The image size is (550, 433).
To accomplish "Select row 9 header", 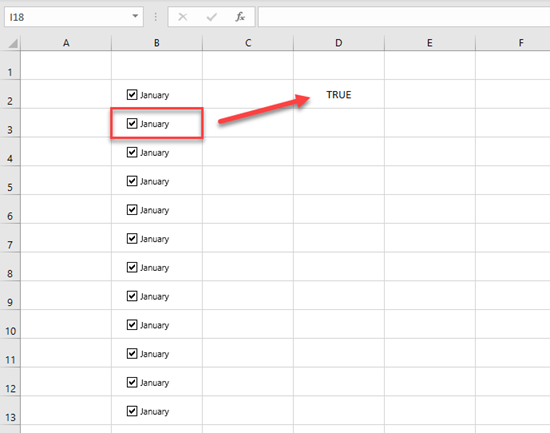I will tap(10, 295).
